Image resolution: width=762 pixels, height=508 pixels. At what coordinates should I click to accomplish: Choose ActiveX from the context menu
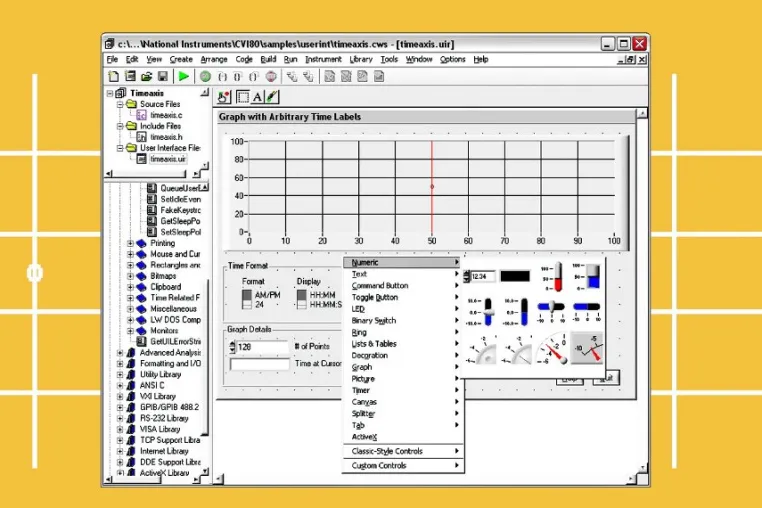[403, 437]
